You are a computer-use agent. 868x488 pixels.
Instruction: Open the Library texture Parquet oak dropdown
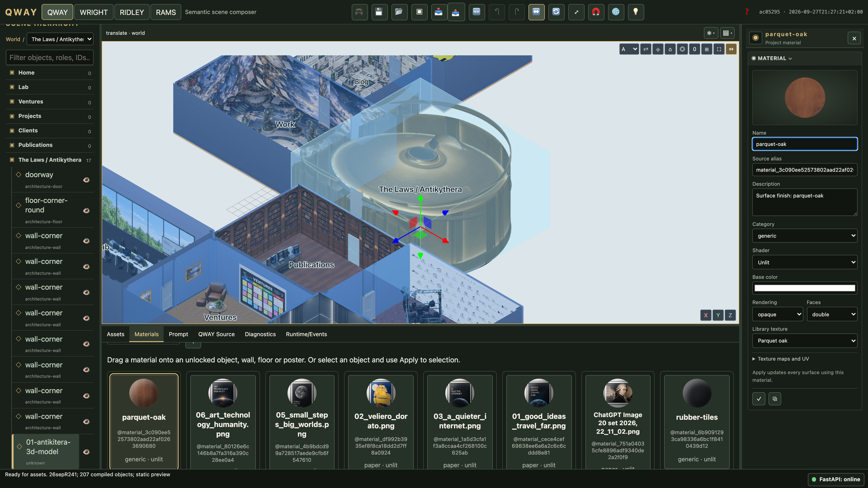coord(805,340)
